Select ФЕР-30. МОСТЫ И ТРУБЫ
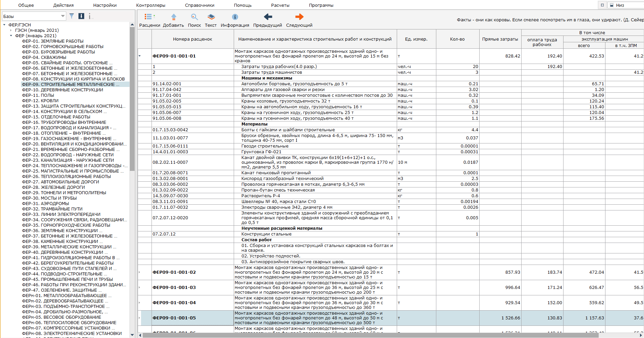644x338 pixels. 49,198
